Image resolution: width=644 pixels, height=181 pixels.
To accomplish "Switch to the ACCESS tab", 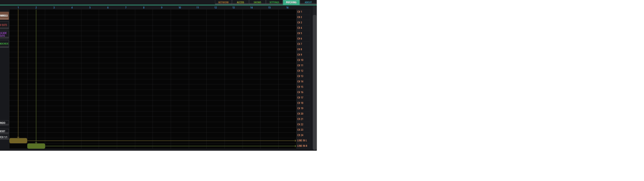I will coord(240,2).
